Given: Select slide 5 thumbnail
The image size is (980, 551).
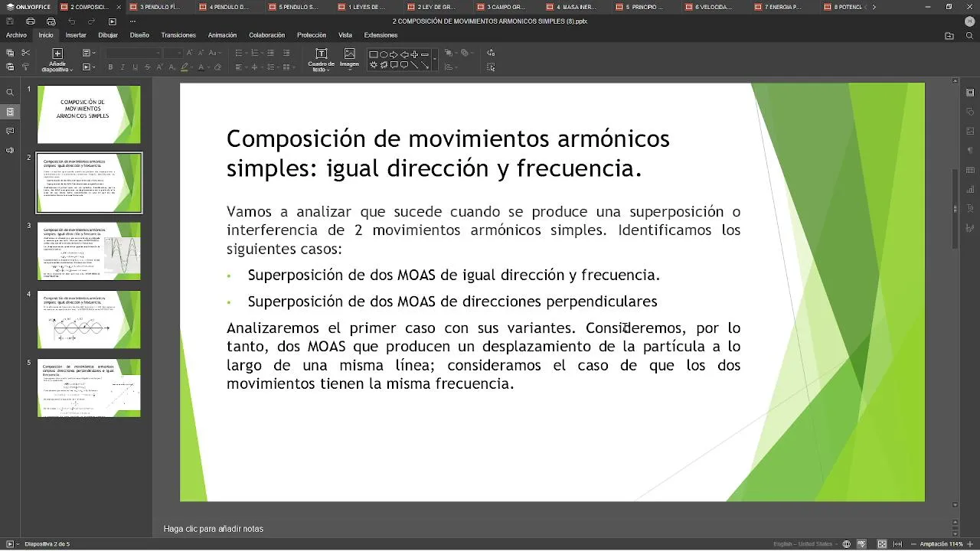Looking at the screenshot, I should tap(89, 388).
